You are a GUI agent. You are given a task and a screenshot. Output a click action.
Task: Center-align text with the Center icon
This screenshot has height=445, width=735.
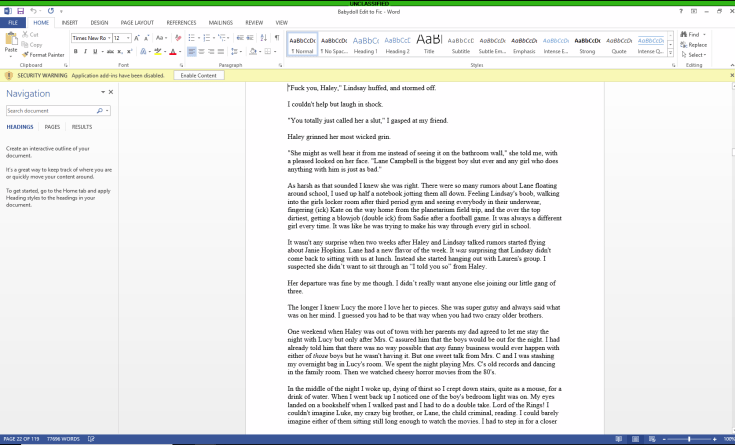tap(201, 51)
